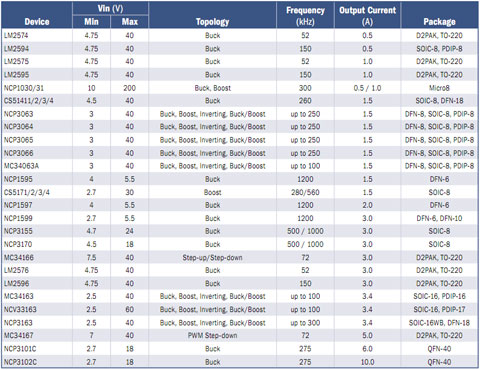Select the 10.0 output current cell
Viewport: 480px width, 370px height.
367,362
